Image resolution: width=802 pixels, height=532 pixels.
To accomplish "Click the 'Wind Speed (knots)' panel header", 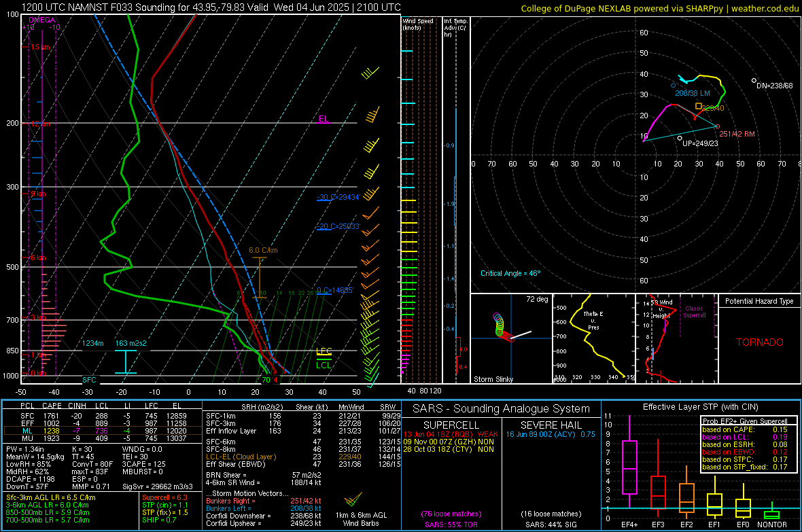I will click(418, 24).
